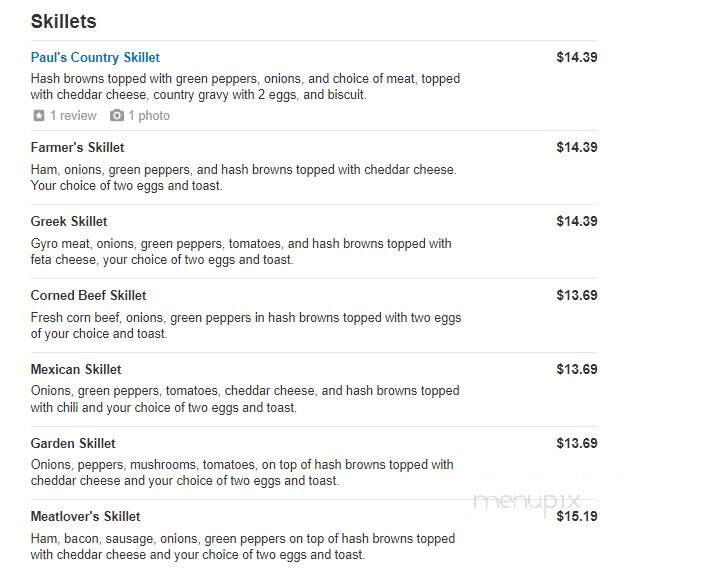Click the menupix watermark logo

pos(527,501)
